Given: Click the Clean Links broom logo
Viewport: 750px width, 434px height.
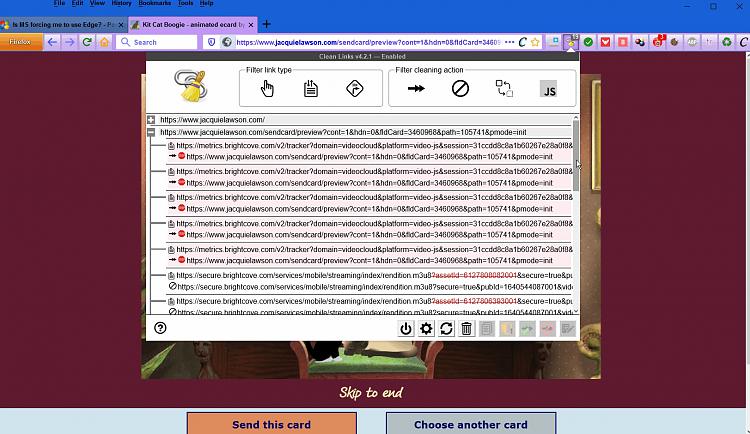Looking at the screenshot, I should coord(191,86).
